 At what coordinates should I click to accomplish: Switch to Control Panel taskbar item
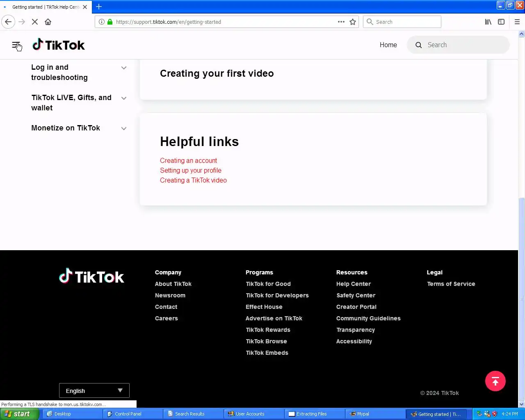tap(132, 414)
